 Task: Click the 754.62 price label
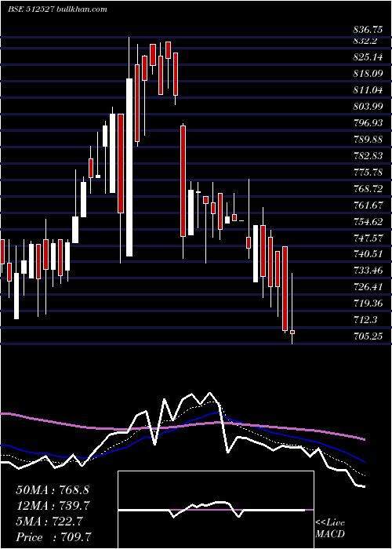coord(368,222)
